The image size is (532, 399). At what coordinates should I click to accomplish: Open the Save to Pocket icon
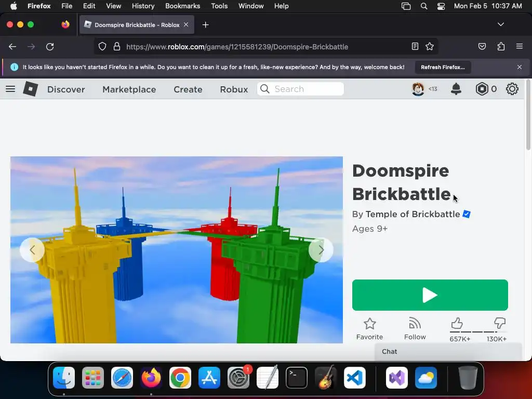[x=482, y=46]
